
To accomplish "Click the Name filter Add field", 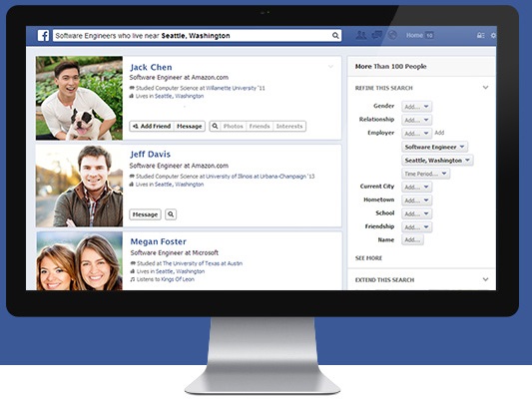I will pyautogui.click(x=412, y=240).
